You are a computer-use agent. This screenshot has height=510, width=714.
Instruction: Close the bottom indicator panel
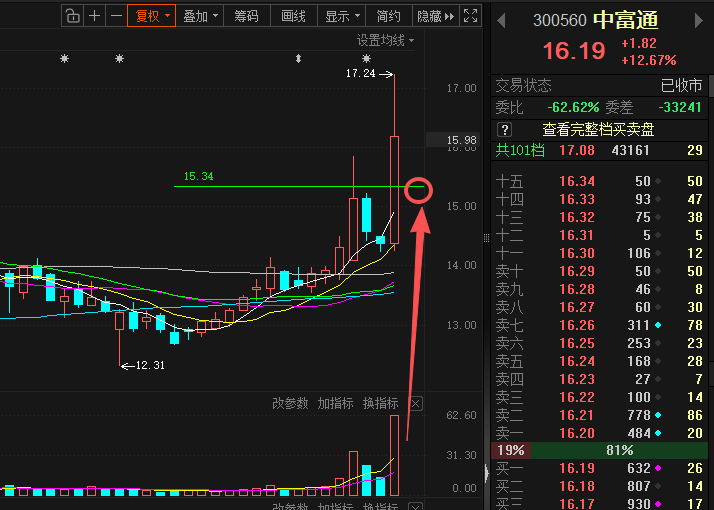(x=415, y=506)
